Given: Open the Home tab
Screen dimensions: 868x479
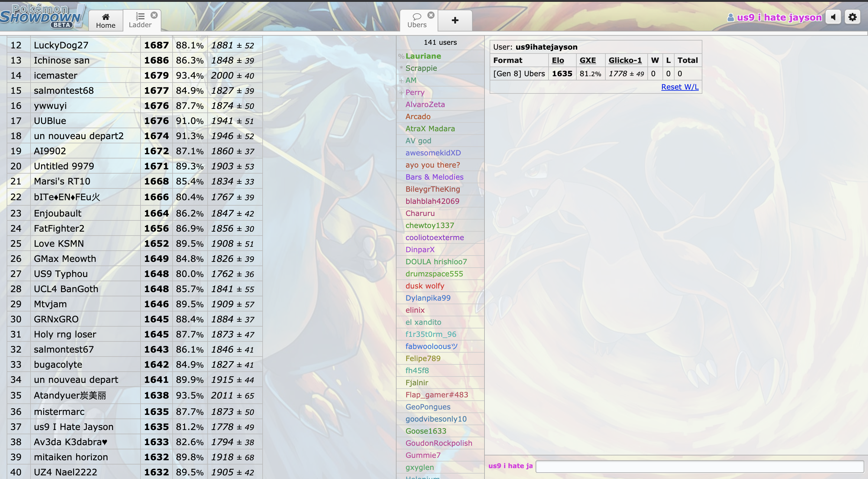Looking at the screenshot, I should click(x=105, y=21).
